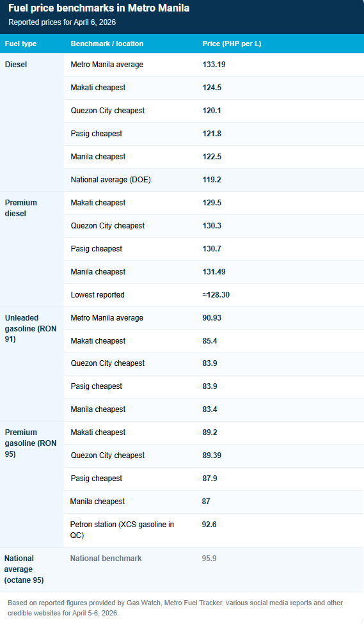Select the National average (octane 95) cell
Viewport: 364px width, 634px height.
coord(32,569)
